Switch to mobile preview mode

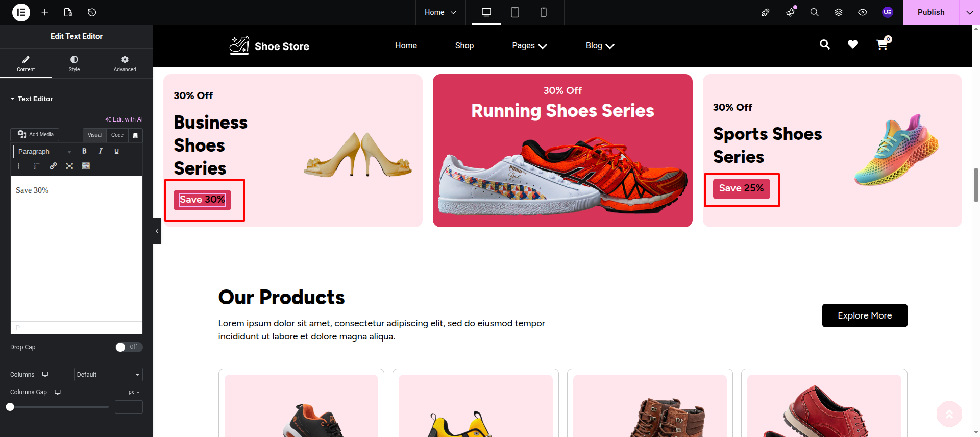(543, 12)
